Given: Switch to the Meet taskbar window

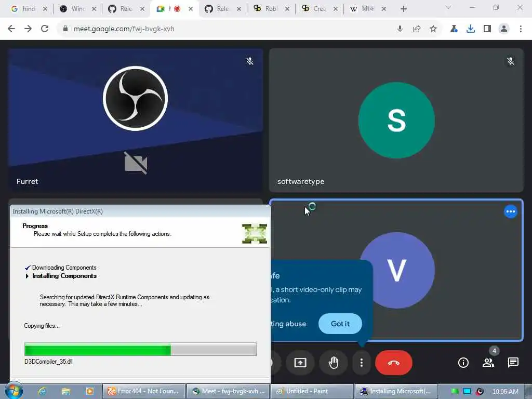Looking at the screenshot, I should [x=229, y=391].
